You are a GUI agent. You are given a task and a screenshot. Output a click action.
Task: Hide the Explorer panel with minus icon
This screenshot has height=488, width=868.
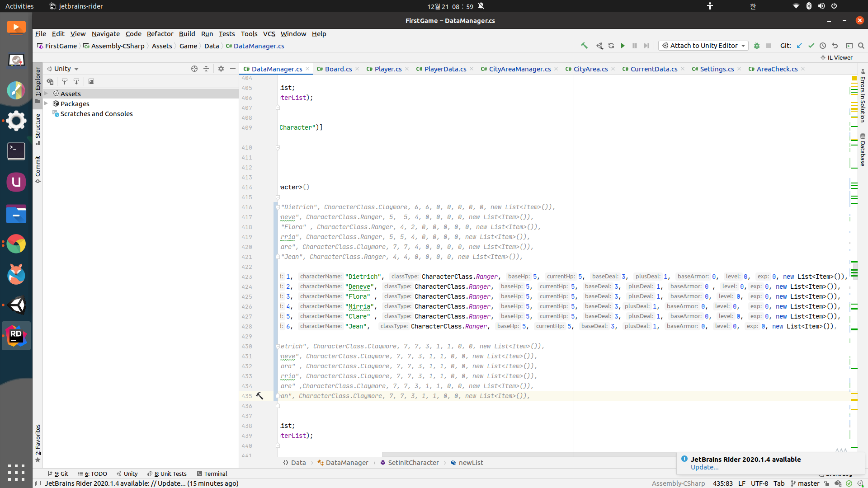(x=233, y=69)
